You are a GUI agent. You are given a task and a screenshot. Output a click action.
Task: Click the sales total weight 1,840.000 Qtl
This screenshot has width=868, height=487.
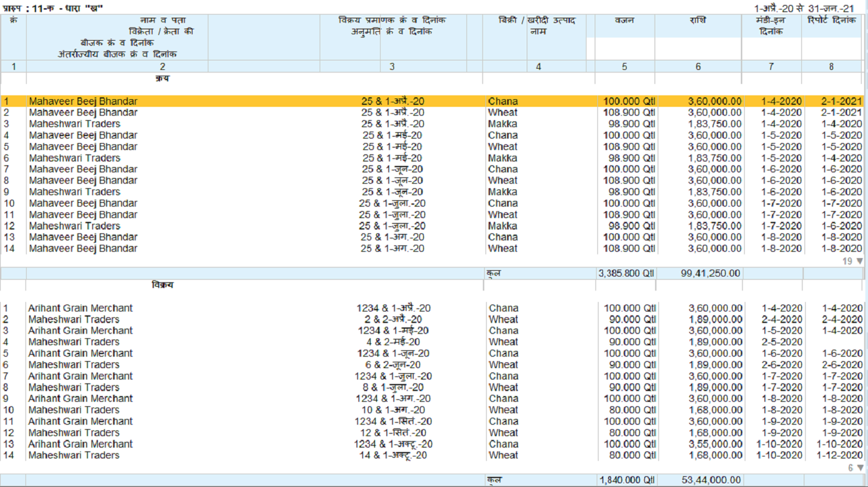click(626, 480)
